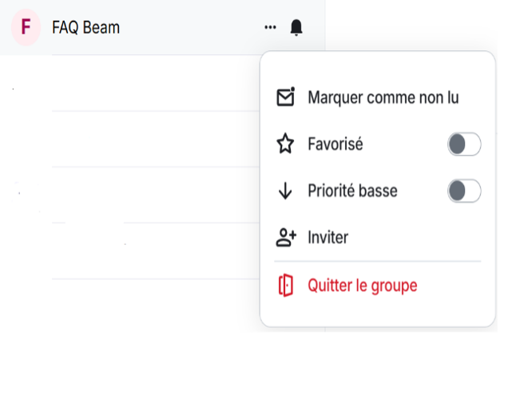Image resolution: width=532 pixels, height=395 pixels.
Task: Click empty header space right of FAQ Beam
Action: pyautogui.click(x=192, y=28)
